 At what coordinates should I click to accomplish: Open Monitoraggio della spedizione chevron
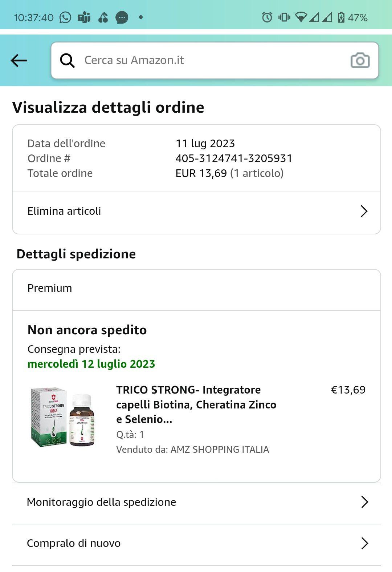click(364, 502)
